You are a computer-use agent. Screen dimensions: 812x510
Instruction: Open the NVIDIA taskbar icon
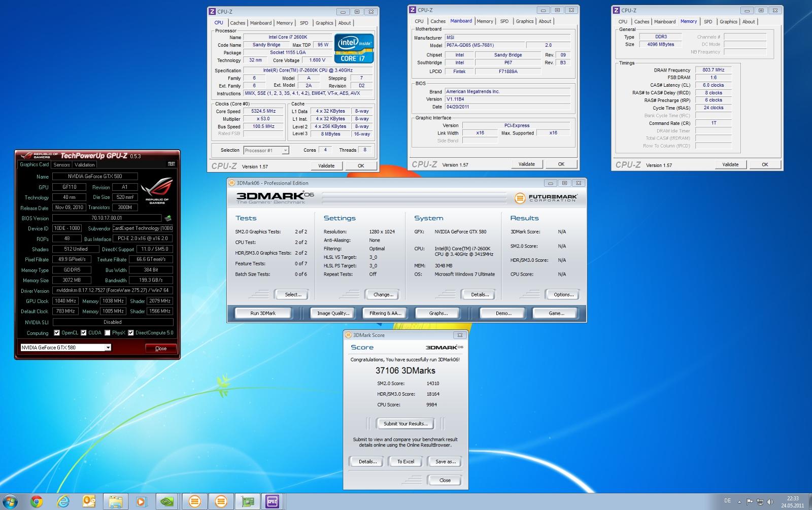[x=167, y=501]
